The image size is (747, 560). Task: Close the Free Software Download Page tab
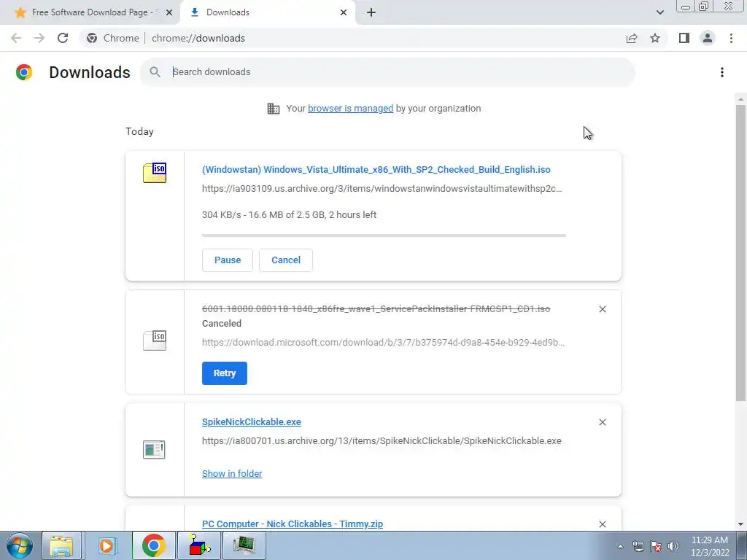169,12
